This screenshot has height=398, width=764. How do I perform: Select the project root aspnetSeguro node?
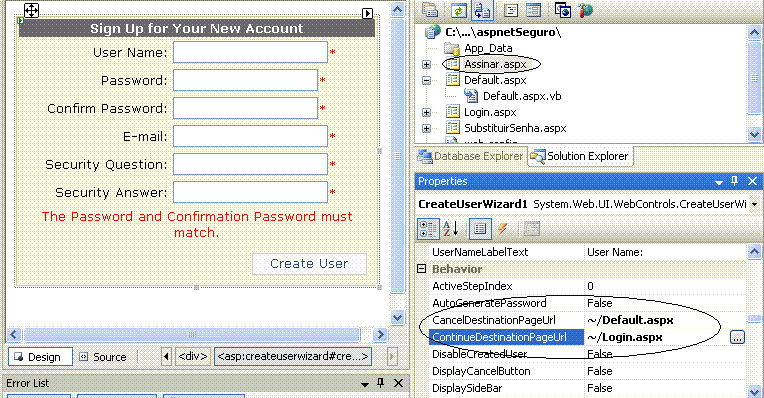[503, 32]
